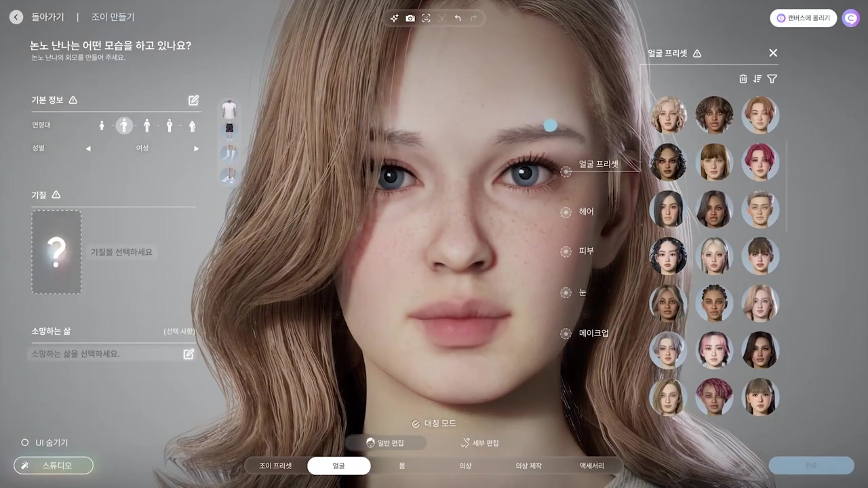The image size is (868, 488).
Task: Select the third age group icon
Action: point(146,125)
